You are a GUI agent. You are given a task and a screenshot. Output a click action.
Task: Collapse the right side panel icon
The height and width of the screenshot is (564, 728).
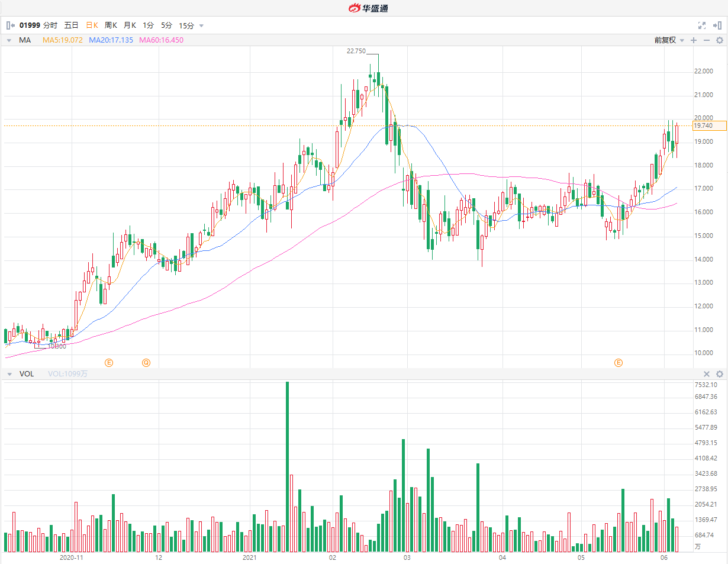point(718,25)
